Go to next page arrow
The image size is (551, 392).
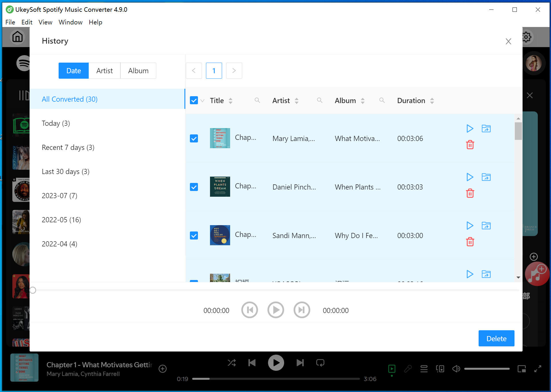(234, 71)
